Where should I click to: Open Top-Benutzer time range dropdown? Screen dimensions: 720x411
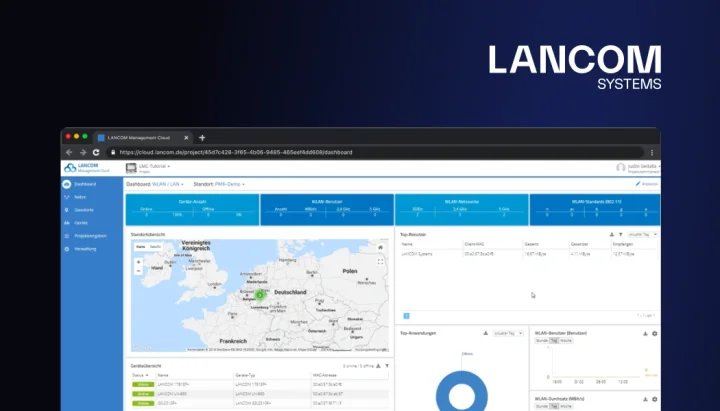(x=642, y=235)
